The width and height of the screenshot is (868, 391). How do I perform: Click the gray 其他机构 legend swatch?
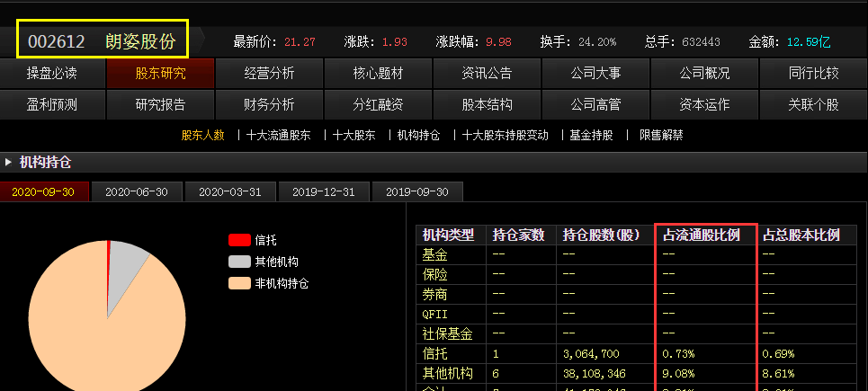(239, 262)
